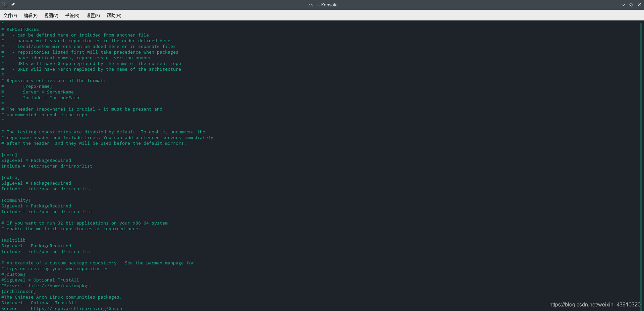Image resolution: width=644 pixels, height=311 pixels.
Task: Click '# The header [repo-name] is crucial' line
Action: (82, 109)
